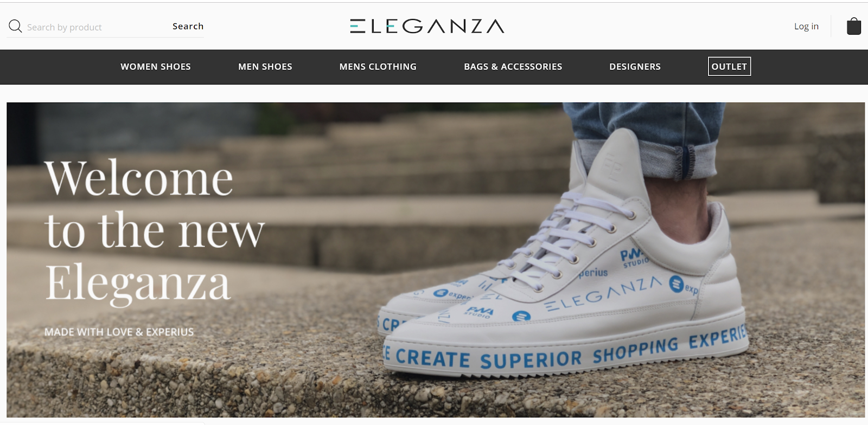Click the Made with love & Experius caption
This screenshot has width=868, height=425.
pyautogui.click(x=119, y=332)
